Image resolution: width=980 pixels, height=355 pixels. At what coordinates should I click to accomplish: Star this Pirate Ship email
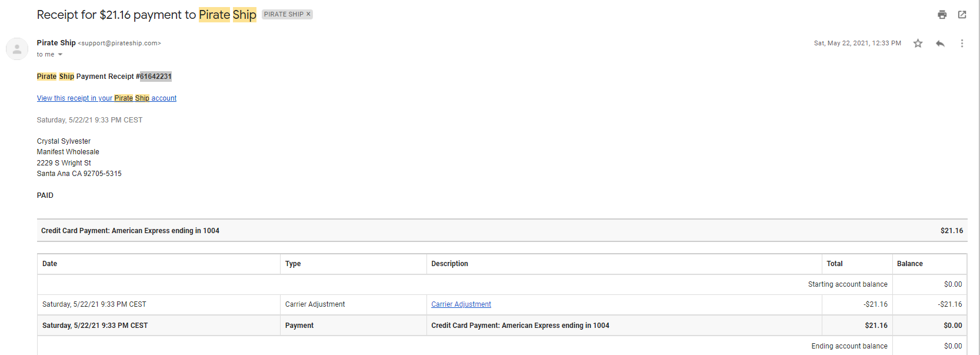pyautogui.click(x=918, y=44)
